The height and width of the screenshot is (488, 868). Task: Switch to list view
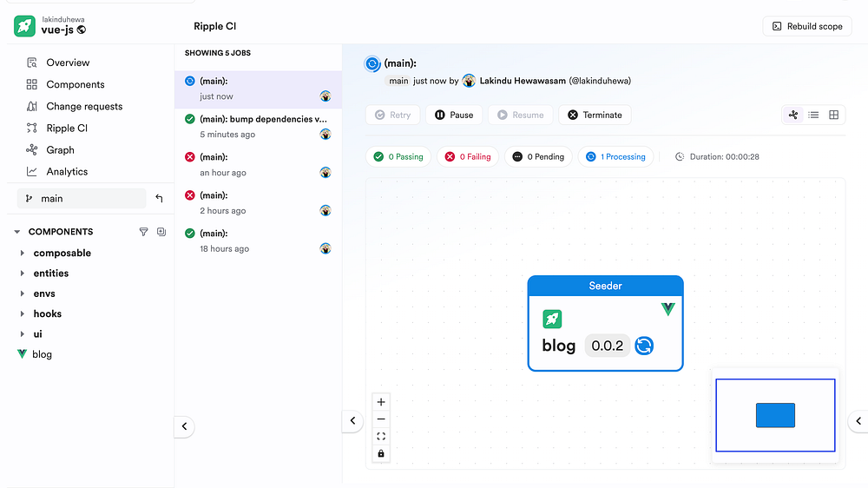[813, 115]
